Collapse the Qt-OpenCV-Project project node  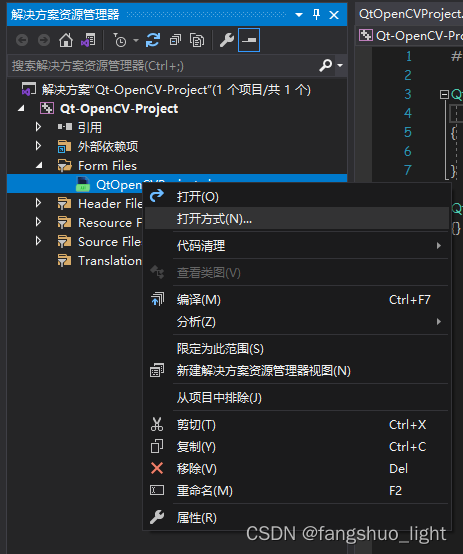[22, 108]
